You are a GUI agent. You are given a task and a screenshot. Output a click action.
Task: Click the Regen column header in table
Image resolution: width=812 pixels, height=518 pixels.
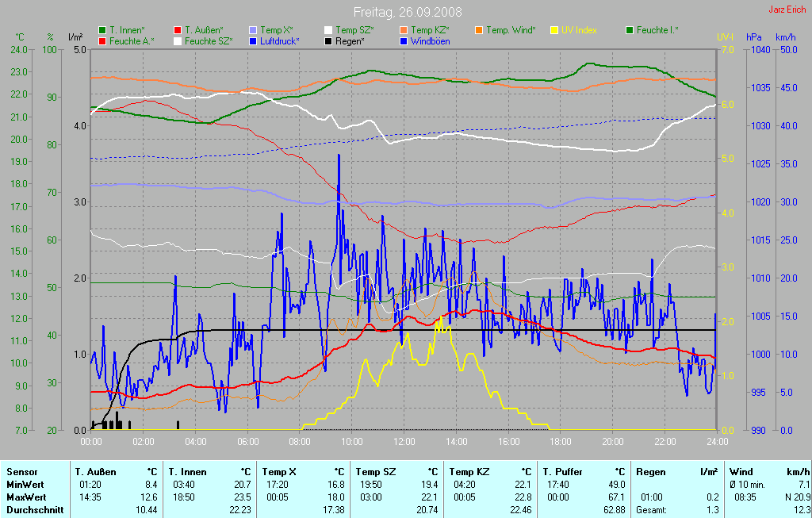click(650, 471)
